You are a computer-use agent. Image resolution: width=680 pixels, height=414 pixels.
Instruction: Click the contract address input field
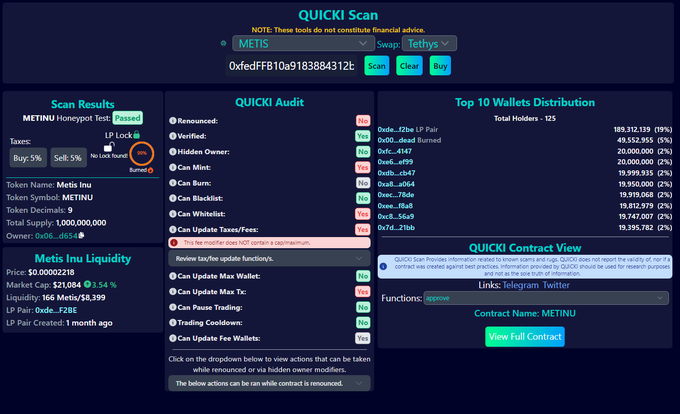click(x=291, y=66)
